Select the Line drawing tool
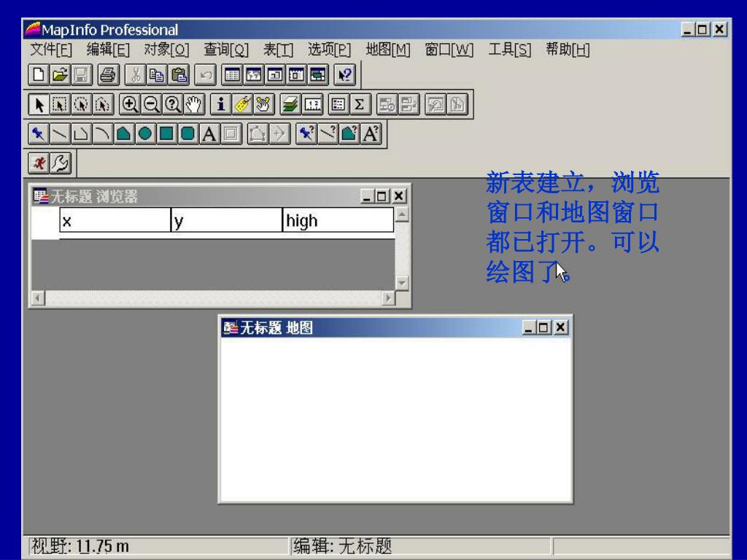Screen dimensions: 747x560 (x=60, y=134)
